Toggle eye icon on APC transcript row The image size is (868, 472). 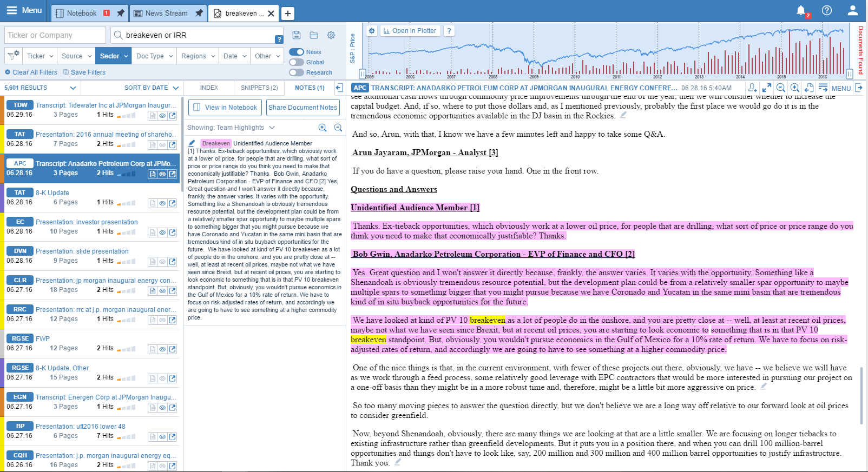162,174
